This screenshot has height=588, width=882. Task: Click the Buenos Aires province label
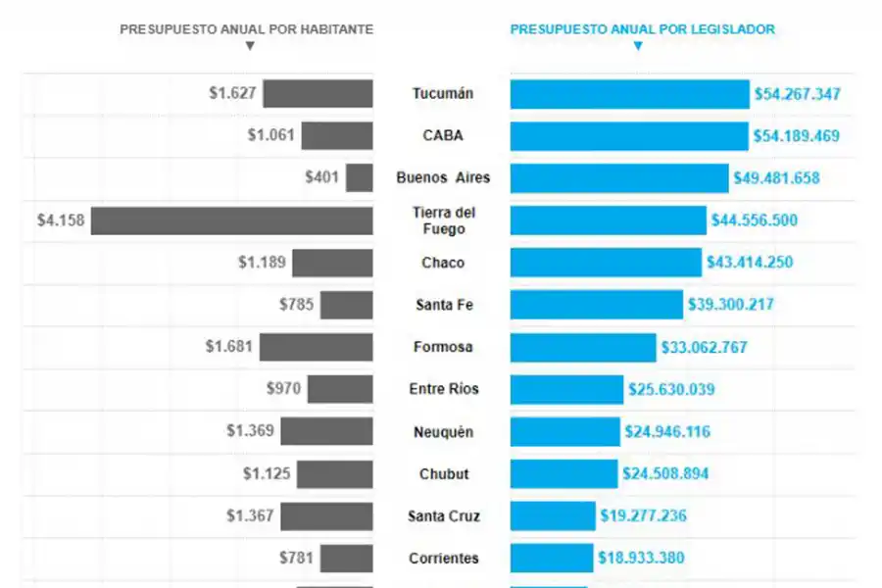point(442,178)
